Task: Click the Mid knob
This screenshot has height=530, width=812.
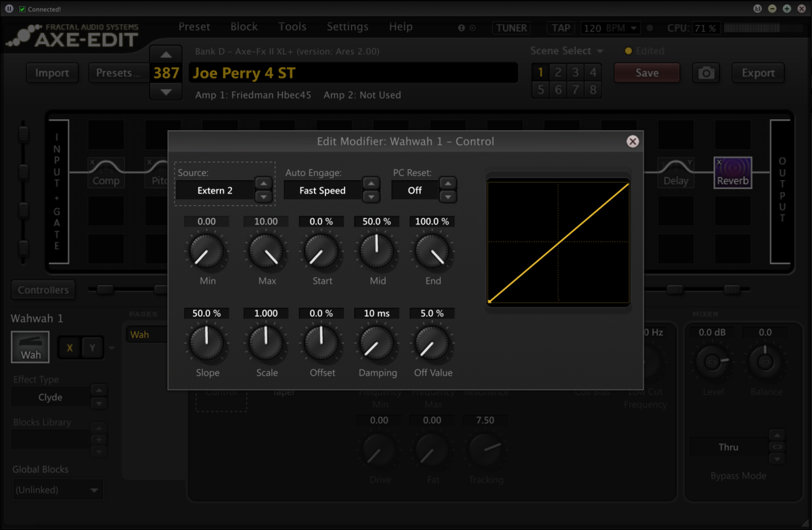Action: tap(378, 252)
